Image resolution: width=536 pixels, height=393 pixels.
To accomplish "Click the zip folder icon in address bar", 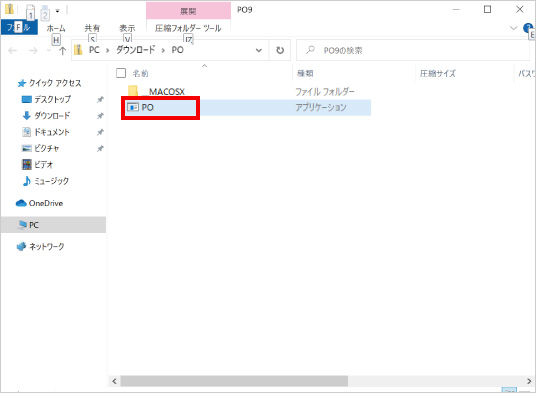I will coord(78,50).
